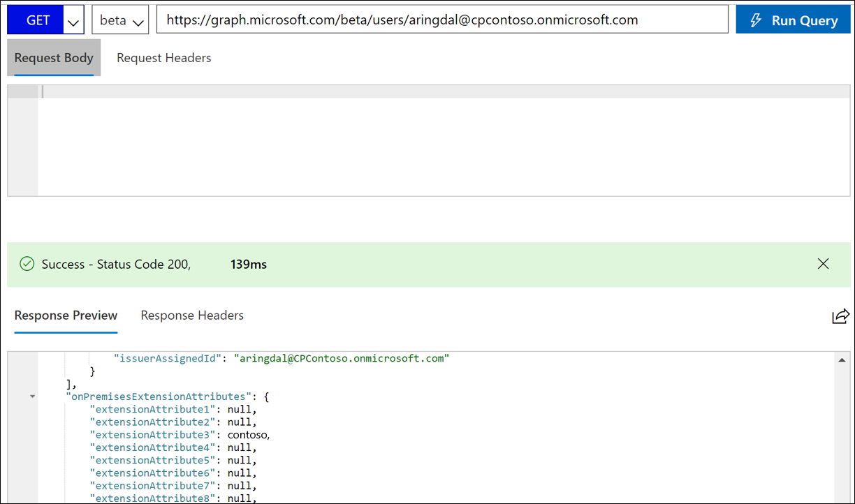This screenshot has width=855, height=504.
Task: Click the chevron arrow beside GET
Action: point(73,22)
